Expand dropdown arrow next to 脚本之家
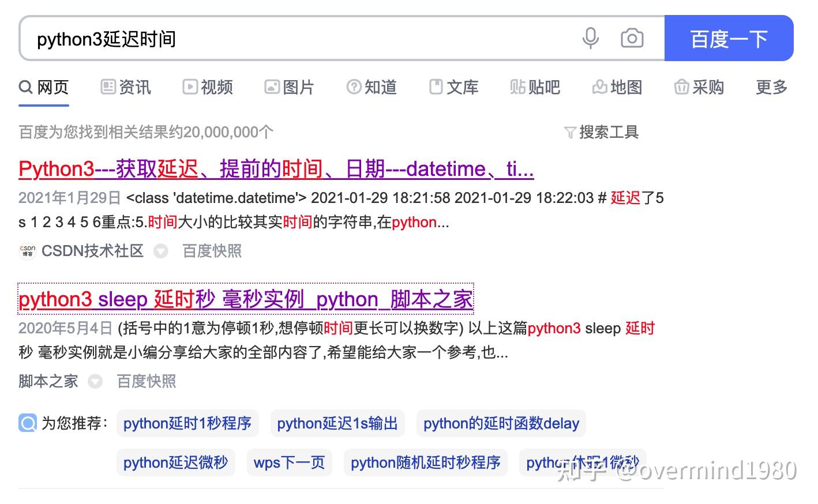 [x=95, y=381]
